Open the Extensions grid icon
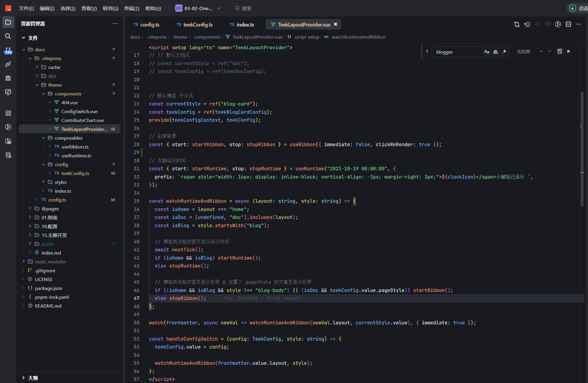This screenshot has height=383, width=588. [x=8, y=113]
